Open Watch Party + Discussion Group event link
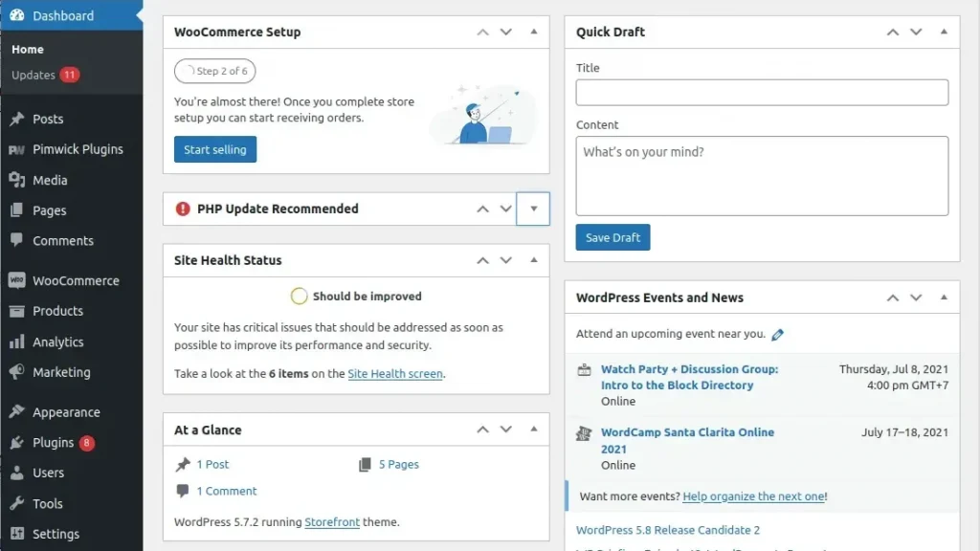 click(689, 377)
